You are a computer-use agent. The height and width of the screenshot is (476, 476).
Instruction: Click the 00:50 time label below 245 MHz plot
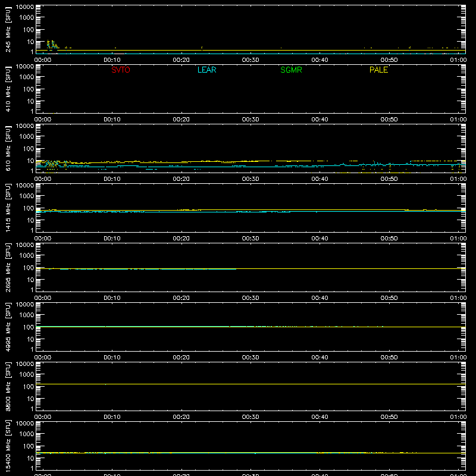(389, 60)
